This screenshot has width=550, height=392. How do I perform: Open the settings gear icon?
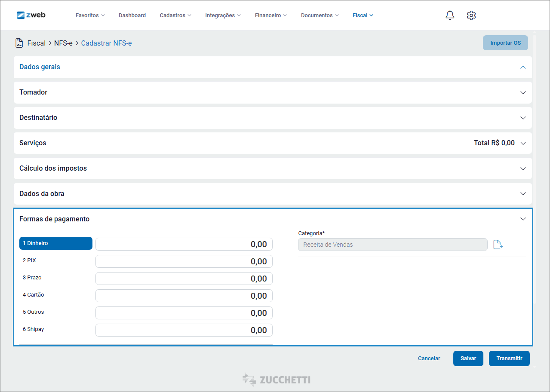click(x=471, y=15)
